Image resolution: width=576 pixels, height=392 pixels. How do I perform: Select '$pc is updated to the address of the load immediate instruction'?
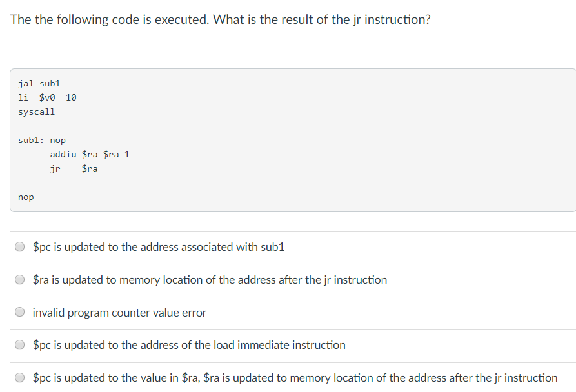[x=19, y=344]
